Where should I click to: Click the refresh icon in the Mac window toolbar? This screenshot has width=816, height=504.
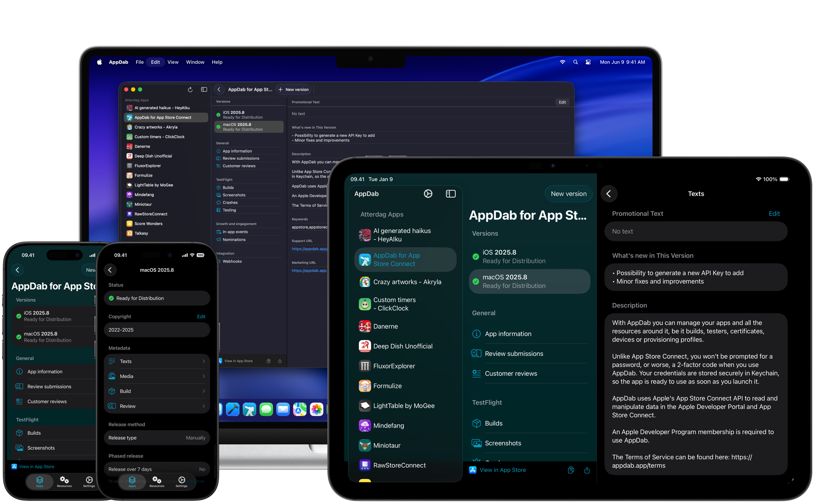pos(190,89)
